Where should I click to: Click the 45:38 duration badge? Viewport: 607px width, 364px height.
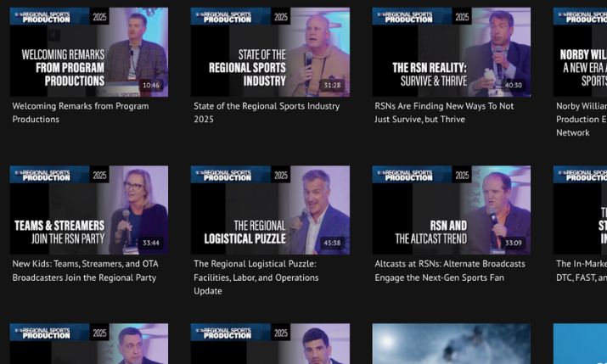pyautogui.click(x=332, y=244)
